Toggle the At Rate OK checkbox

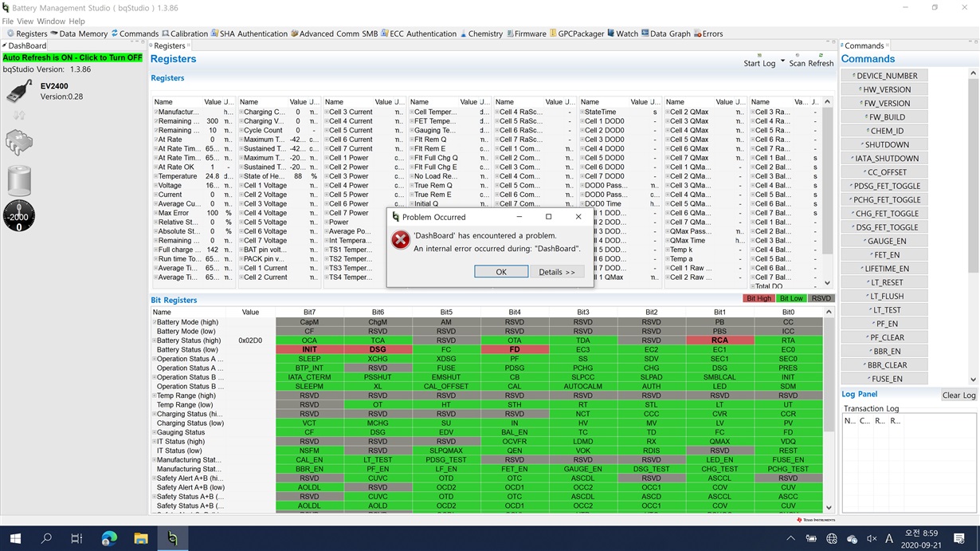[156, 167]
